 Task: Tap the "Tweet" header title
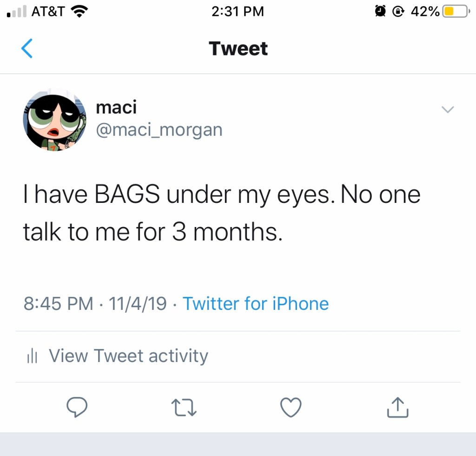coord(238,49)
